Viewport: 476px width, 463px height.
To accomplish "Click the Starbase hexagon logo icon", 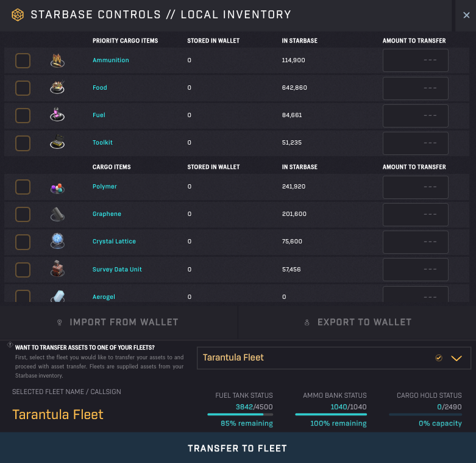I will pyautogui.click(x=18, y=15).
